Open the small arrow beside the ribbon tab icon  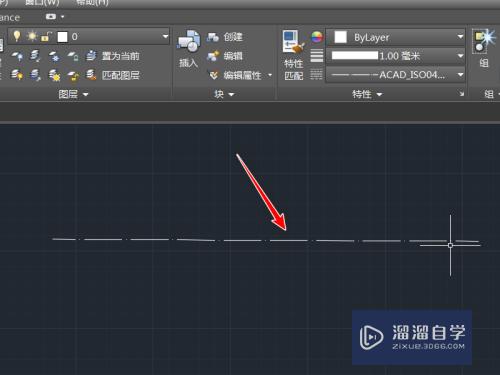[62, 16]
